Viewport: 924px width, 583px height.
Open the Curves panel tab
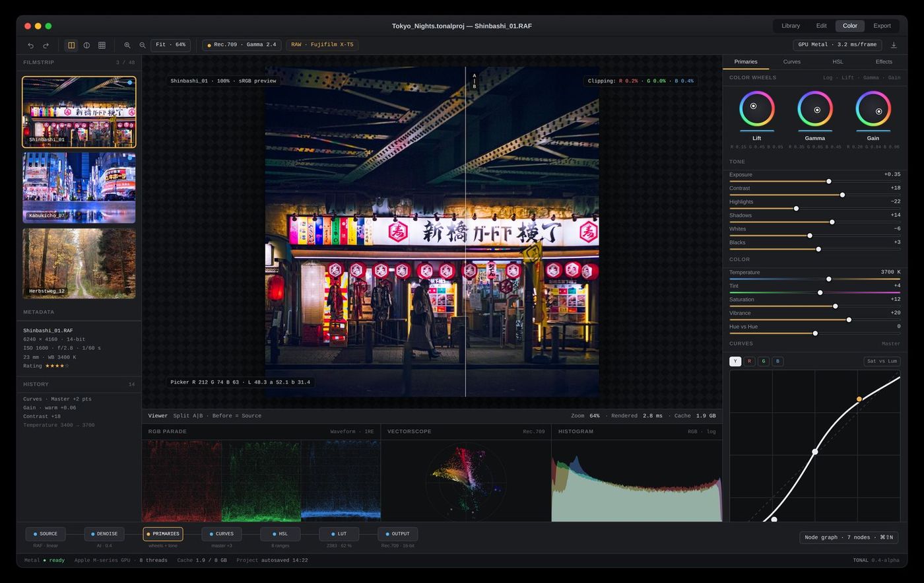(792, 62)
